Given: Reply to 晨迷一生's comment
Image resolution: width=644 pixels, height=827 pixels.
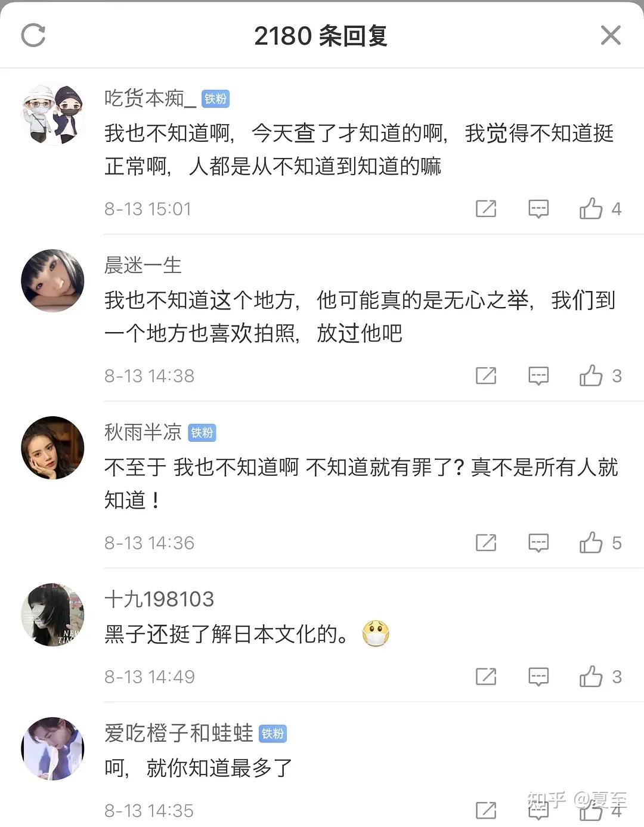Looking at the screenshot, I should pos(538,376).
